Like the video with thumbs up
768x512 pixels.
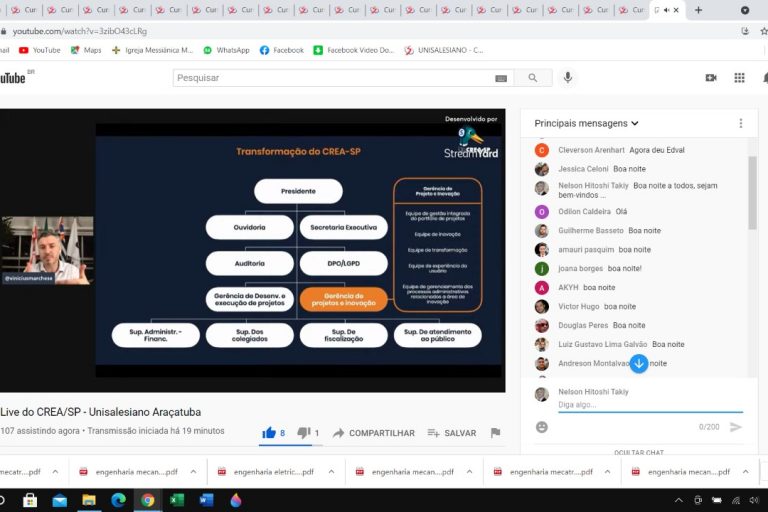pyautogui.click(x=269, y=433)
